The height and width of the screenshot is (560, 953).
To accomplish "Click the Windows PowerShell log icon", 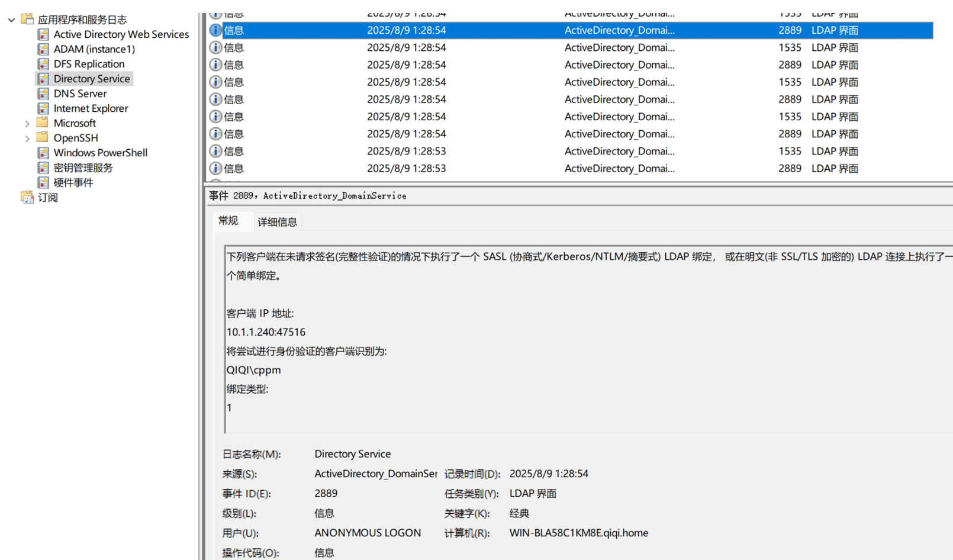I will pos(43,153).
